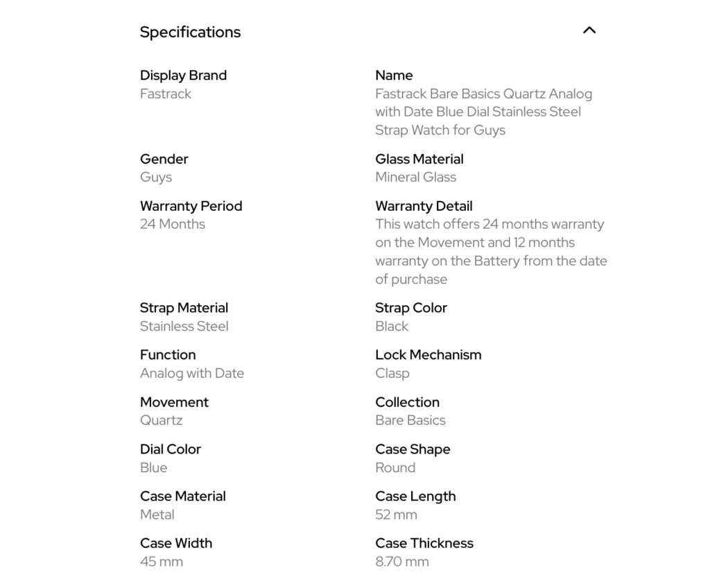
Task: Collapse the Specifications section chevron
Action: tap(589, 31)
